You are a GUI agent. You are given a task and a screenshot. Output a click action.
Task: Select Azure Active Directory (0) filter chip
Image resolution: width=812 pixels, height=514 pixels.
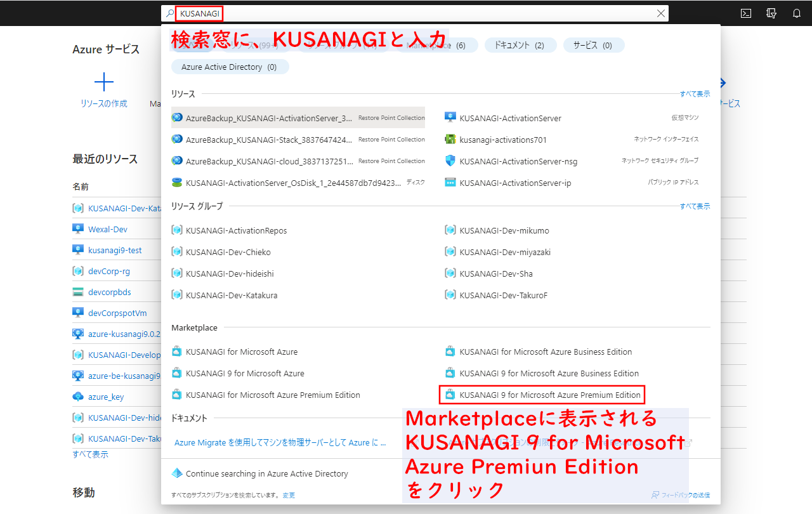(230, 67)
